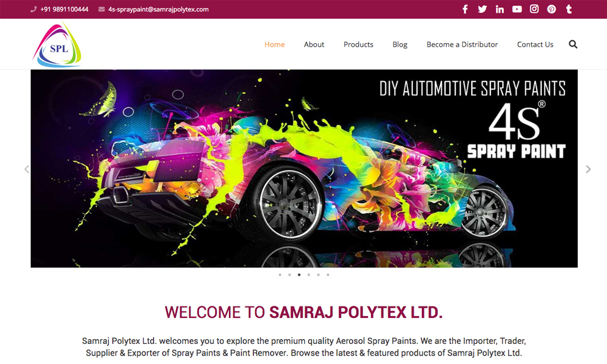Open the Products menu
This screenshot has height=364, width=607.
pos(359,44)
